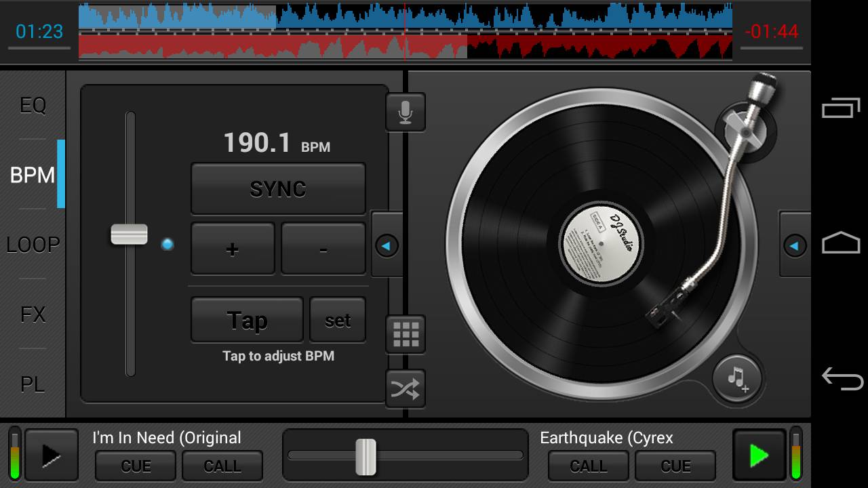Toggle the blue pitch reset indicator dot
The height and width of the screenshot is (488, 868).
[x=167, y=244]
